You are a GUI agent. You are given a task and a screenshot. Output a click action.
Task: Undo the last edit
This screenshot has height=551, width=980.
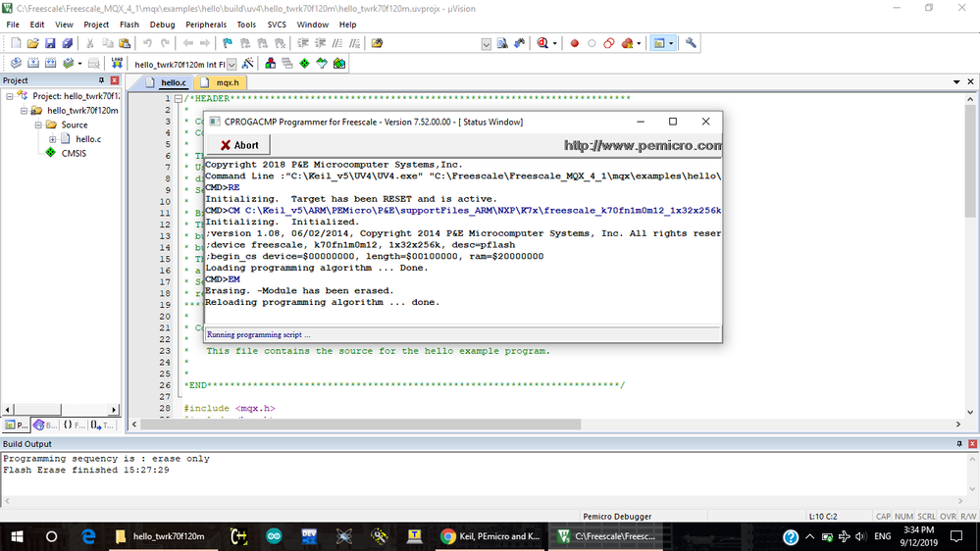[147, 43]
